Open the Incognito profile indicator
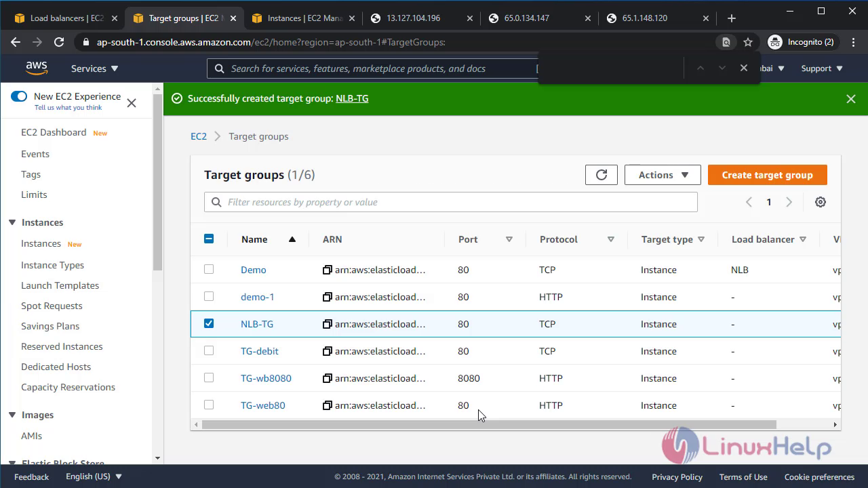This screenshot has width=868, height=488. click(801, 42)
